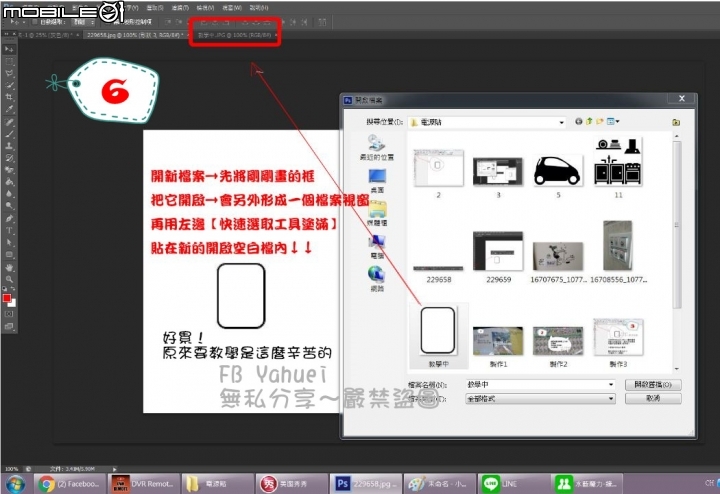
Task: Select the Path Selection tool
Action: 9,242
